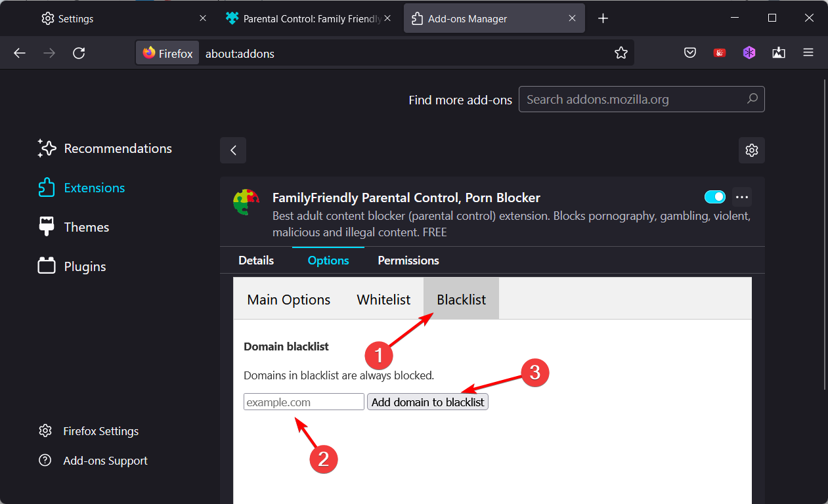The height and width of the screenshot is (504, 828).
Task: Select the Blacklist tab
Action: [x=462, y=300]
